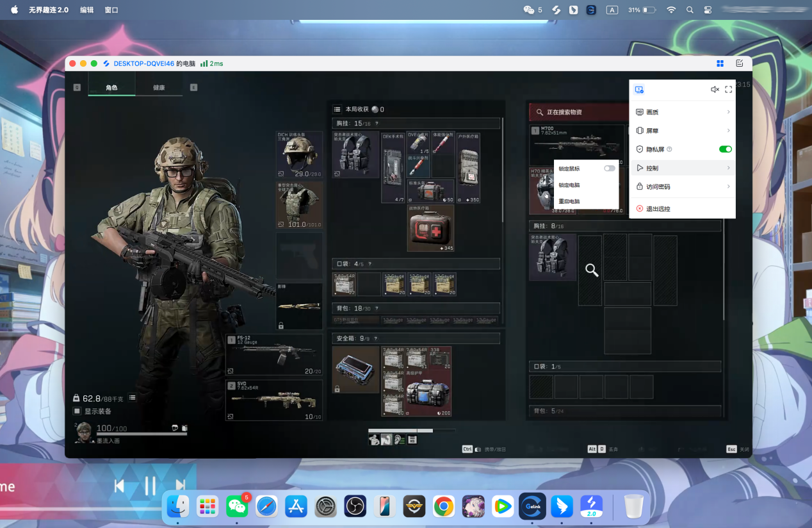
Task: Click the blue monitor icon in remote panel
Action: point(639,90)
